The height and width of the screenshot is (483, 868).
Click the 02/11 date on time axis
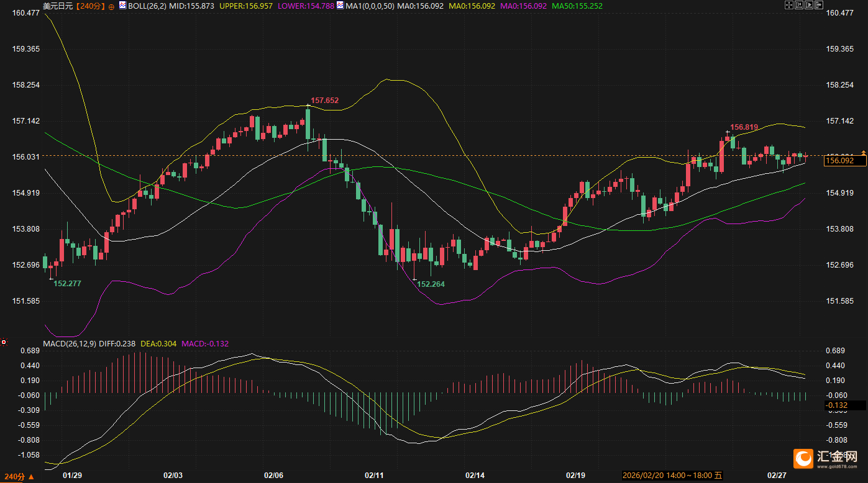point(374,475)
